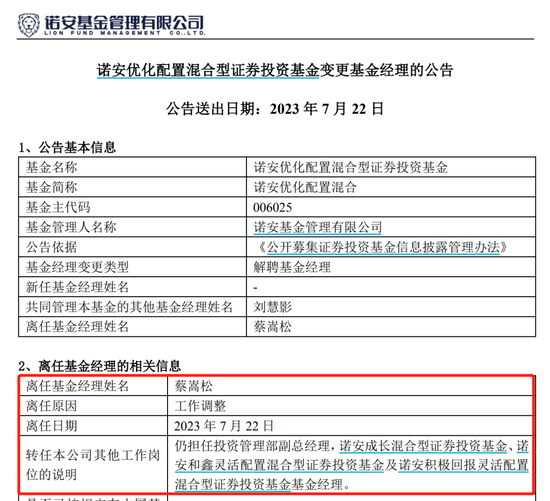Click 蔡嵩松 in the departing manager section

click(194, 386)
